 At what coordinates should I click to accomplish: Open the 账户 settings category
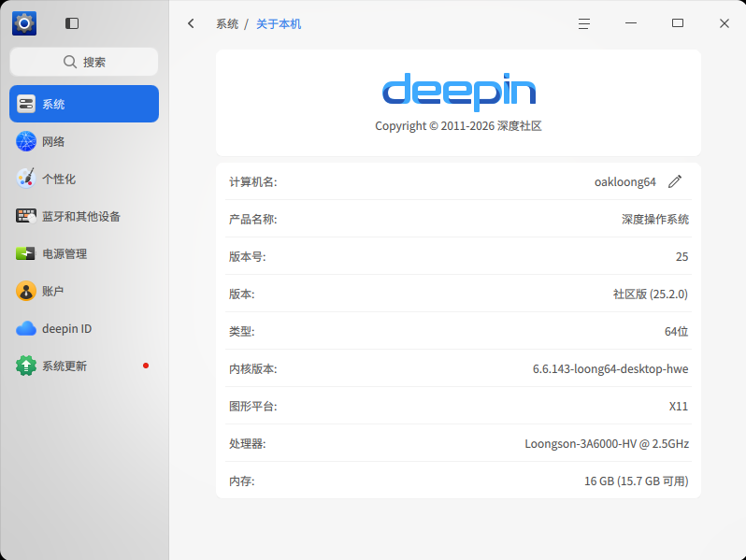[x=84, y=291]
